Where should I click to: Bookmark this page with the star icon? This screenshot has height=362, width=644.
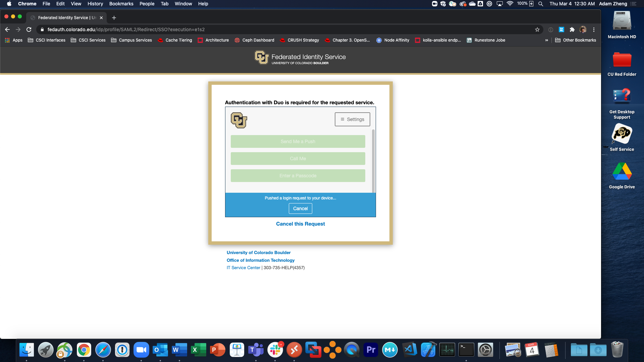537,29
